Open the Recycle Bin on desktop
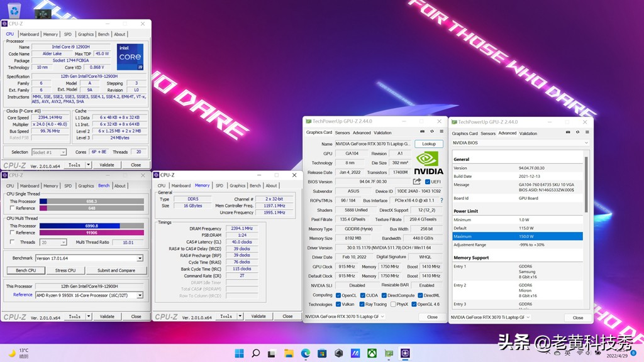The width and height of the screenshot is (644, 362). 14,10
